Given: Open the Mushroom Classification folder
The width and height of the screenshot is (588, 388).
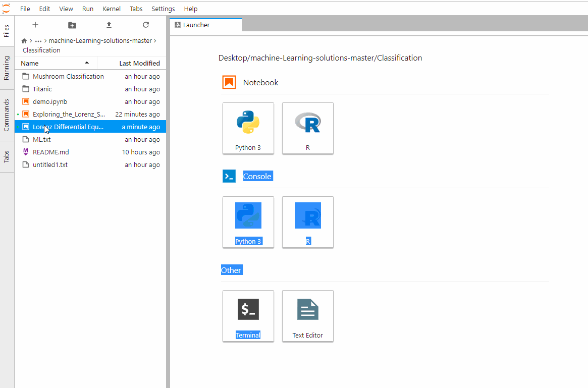Looking at the screenshot, I should click(x=68, y=77).
